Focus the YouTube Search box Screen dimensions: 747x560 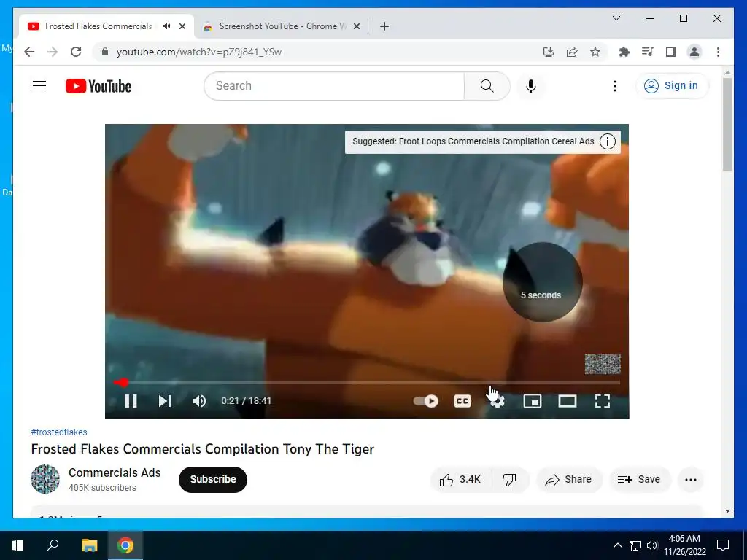[334, 86]
